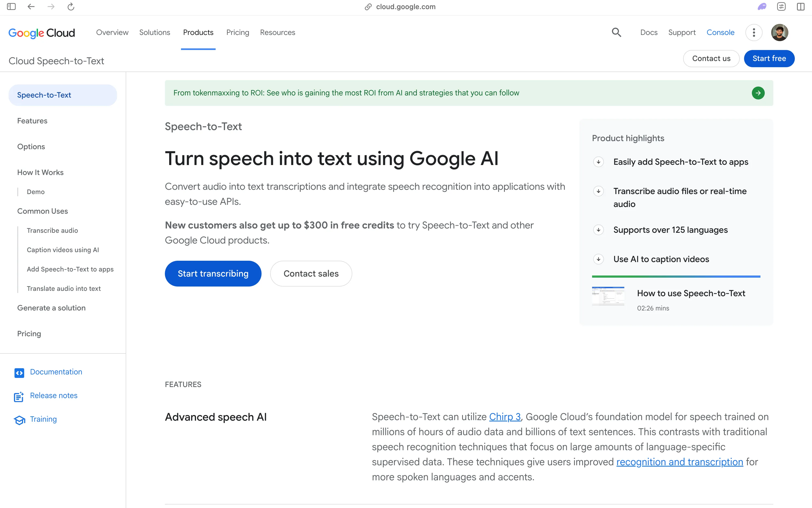
Task: Open the Documentation link
Action: point(56,372)
